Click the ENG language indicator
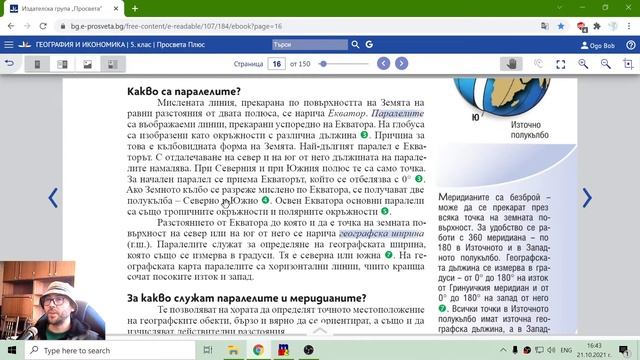Image resolution: width=640 pixels, height=360 pixels. click(566, 350)
